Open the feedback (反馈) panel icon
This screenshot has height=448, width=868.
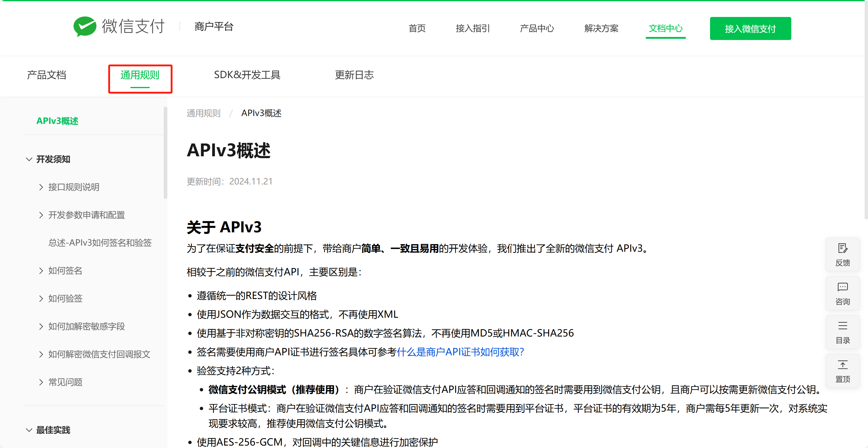(x=843, y=254)
